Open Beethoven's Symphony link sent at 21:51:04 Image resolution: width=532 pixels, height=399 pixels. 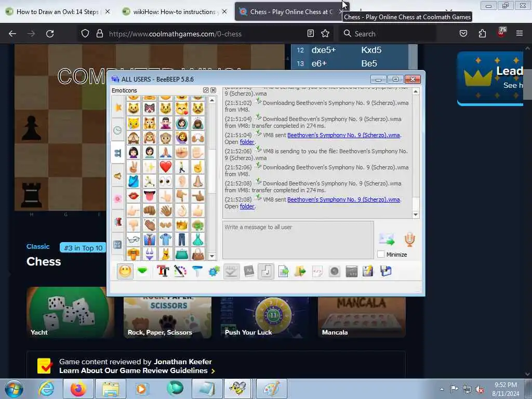point(344,135)
